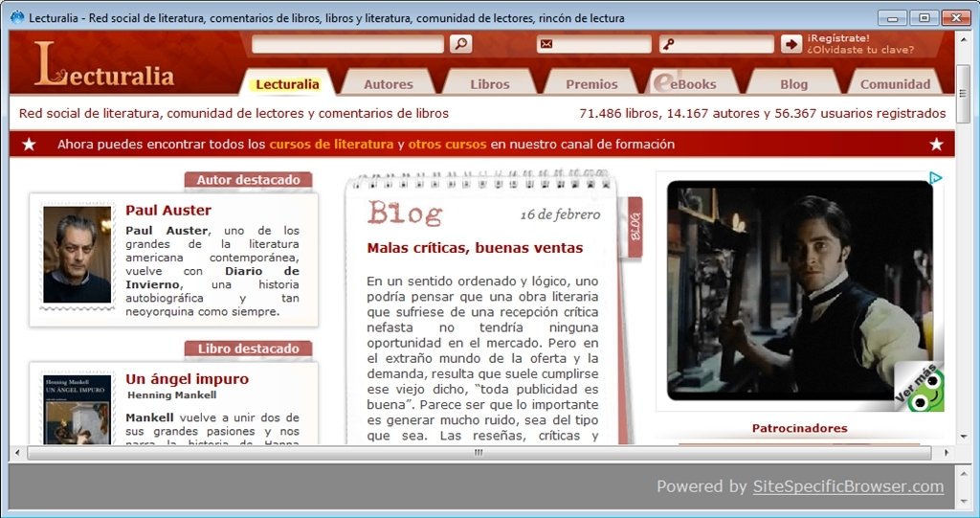
Task: Click the vertical scrollbar down arrow
Action: (x=963, y=437)
